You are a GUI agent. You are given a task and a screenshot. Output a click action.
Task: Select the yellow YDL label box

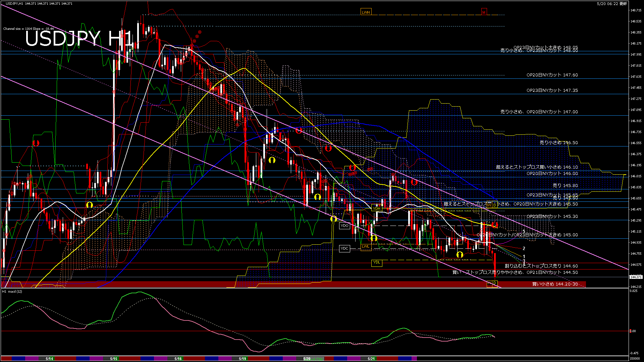click(x=377, y=262)
